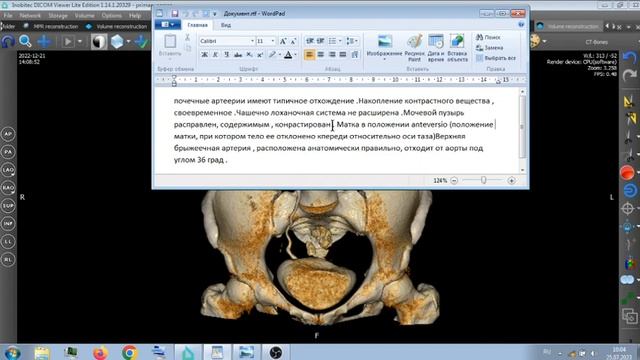Click the shrink font icon in WordPad
This screenshot has height=360, width=640.
point(293,41)
